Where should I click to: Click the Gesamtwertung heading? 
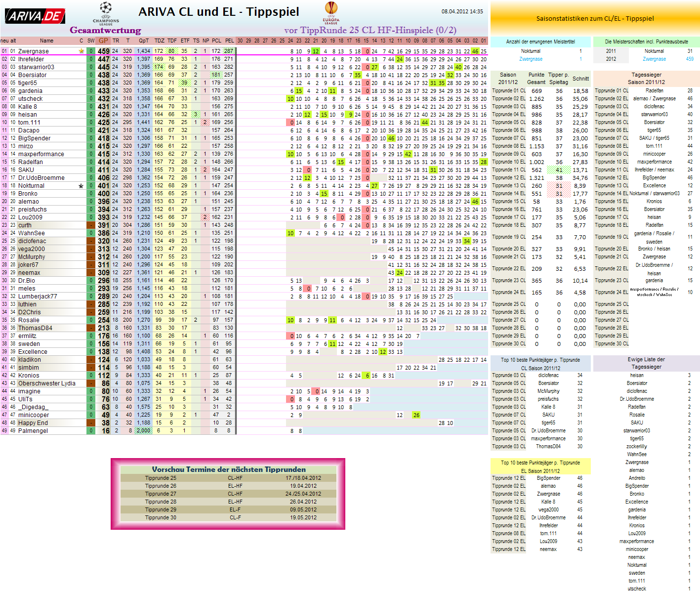click(x=105, y=30)
